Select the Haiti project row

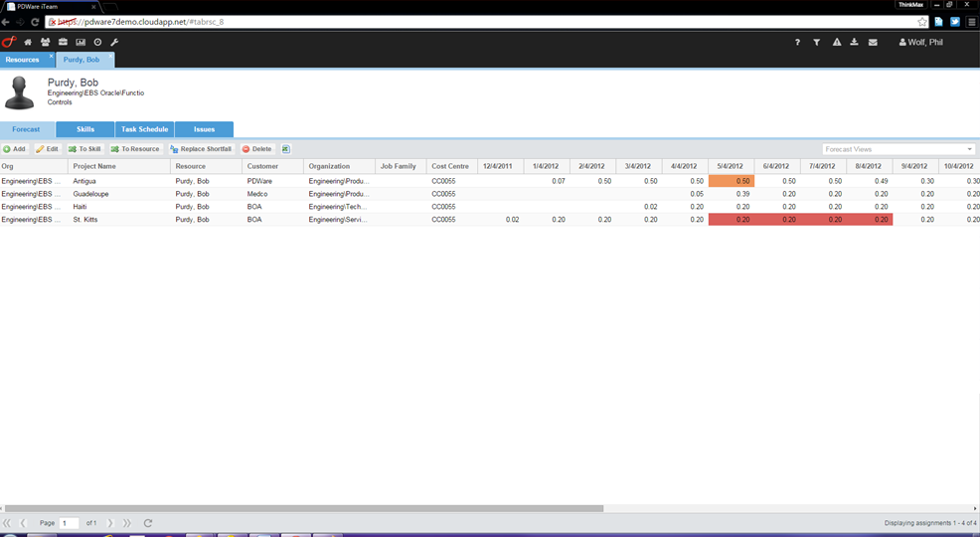[490, 207]
